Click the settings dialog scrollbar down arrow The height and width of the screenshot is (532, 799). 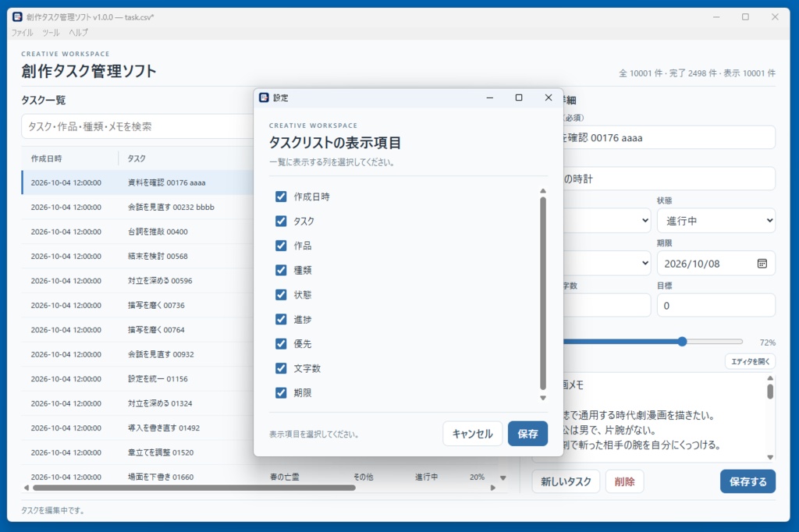[x=543, y=398]
